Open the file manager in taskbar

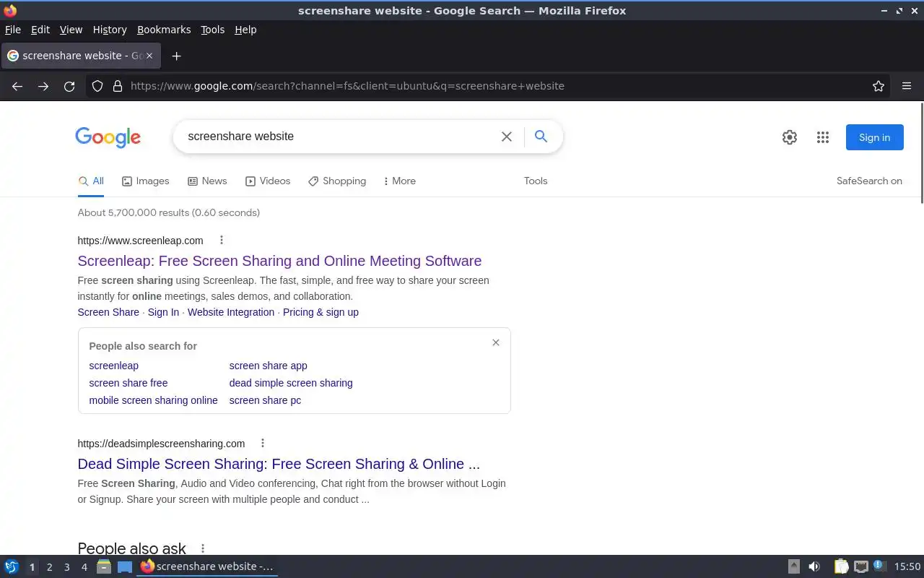(103, 566)
